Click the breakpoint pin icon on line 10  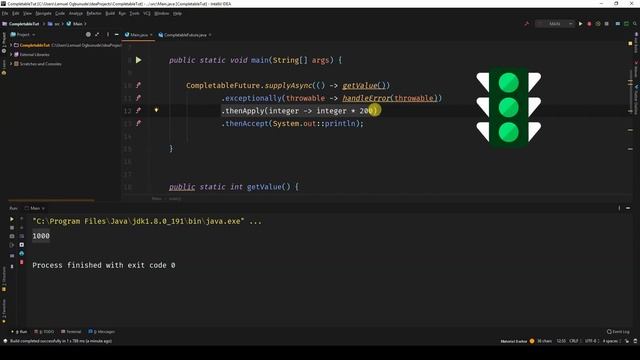pyautogui.click(x=138, y=85)
